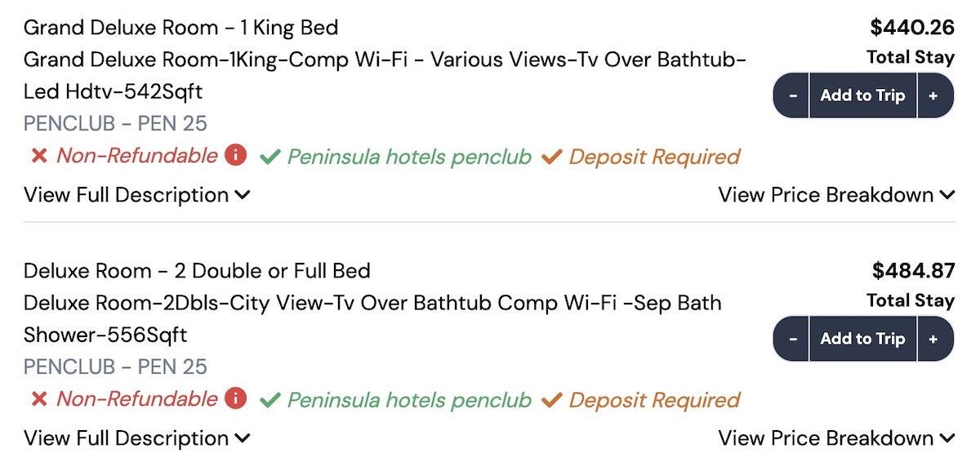Click orange checkmark by Deluxe Room Deposit Required
Viewport: 980px width, 462px height.
point(552,400)
